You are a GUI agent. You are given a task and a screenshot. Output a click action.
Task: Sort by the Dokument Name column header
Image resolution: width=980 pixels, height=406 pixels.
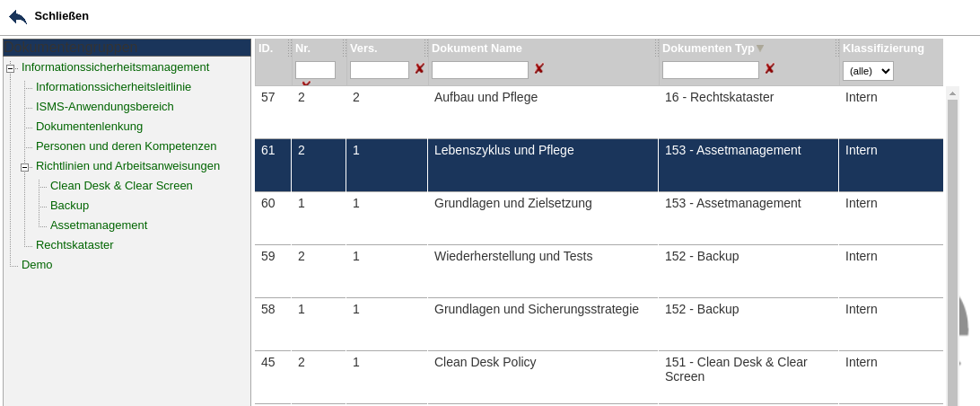[x=477, y=49]
